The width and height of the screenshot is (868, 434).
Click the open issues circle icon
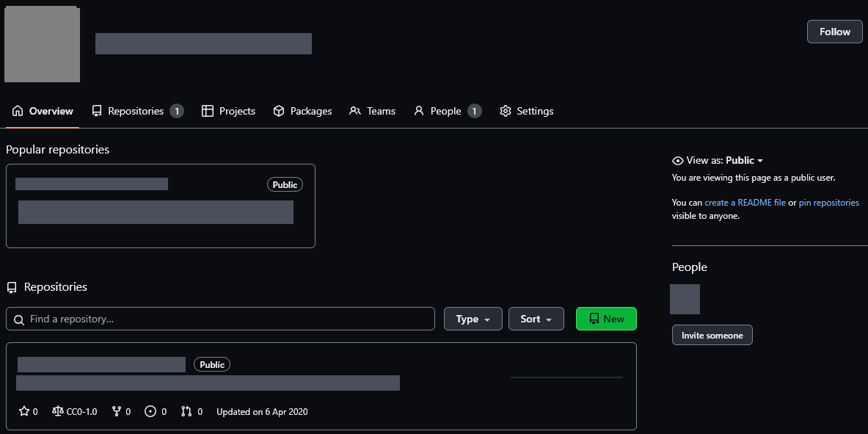tap(150, 412)
